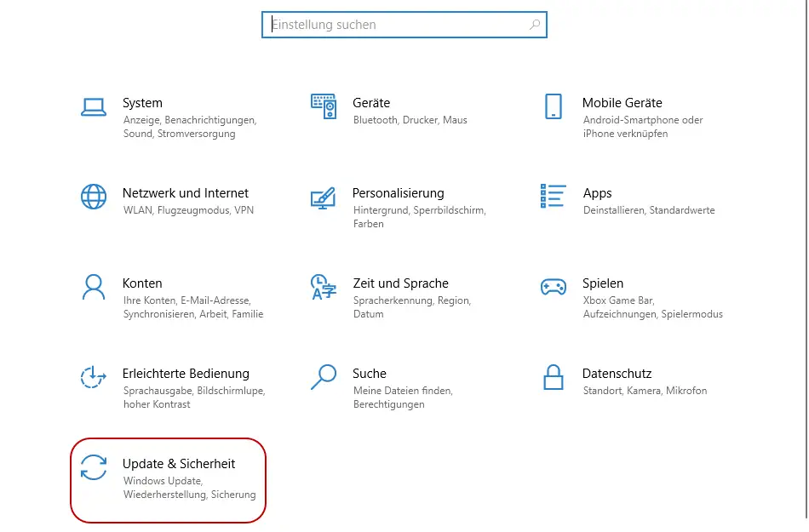This screenshot has width=809, height=532.
Task: Open the System settings icon
Action: 94,105
